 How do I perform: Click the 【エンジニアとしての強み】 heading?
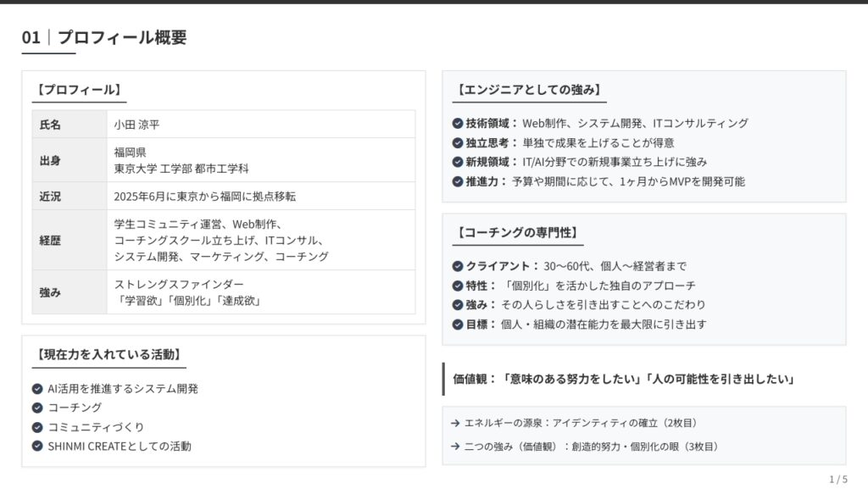528,90
